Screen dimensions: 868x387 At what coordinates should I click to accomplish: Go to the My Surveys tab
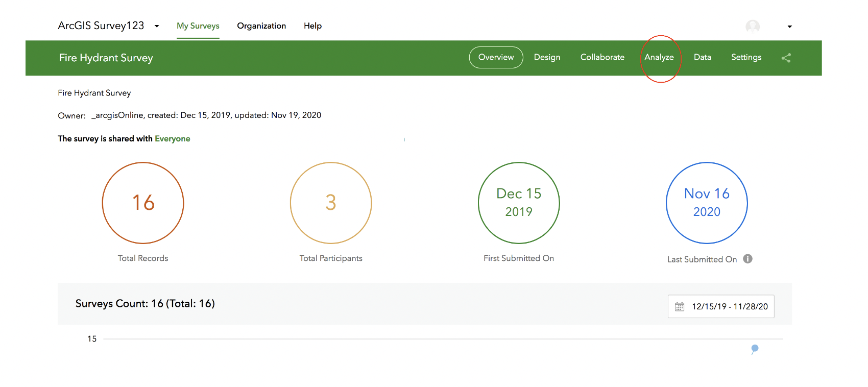pyautogui.click(x=198, y=26)
